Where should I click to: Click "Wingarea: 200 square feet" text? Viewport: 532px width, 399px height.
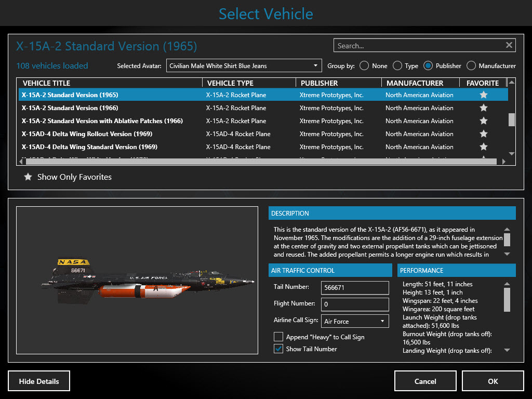tap(438, 309)
